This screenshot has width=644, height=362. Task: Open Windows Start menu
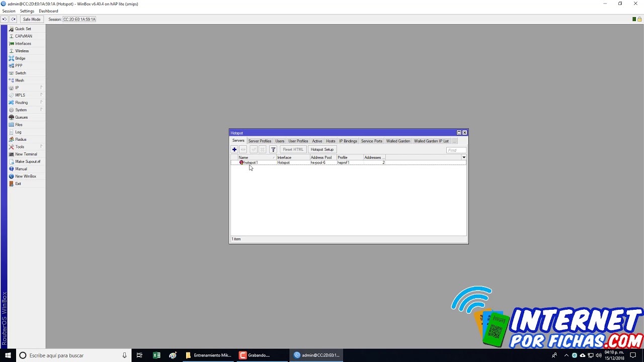pyautogui.click(x=8, y=355)
